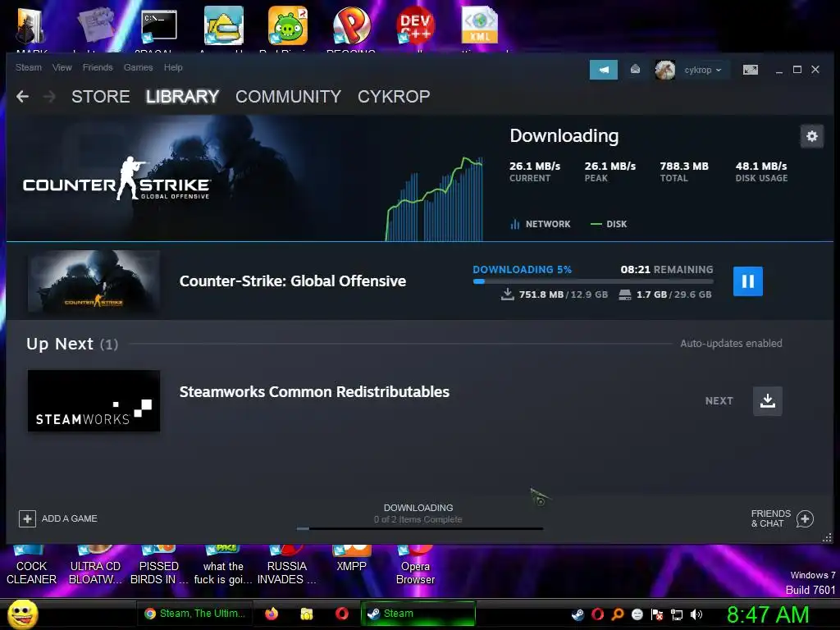
Task: Click the Steam announcements megaphone icon
Action: 603,70
